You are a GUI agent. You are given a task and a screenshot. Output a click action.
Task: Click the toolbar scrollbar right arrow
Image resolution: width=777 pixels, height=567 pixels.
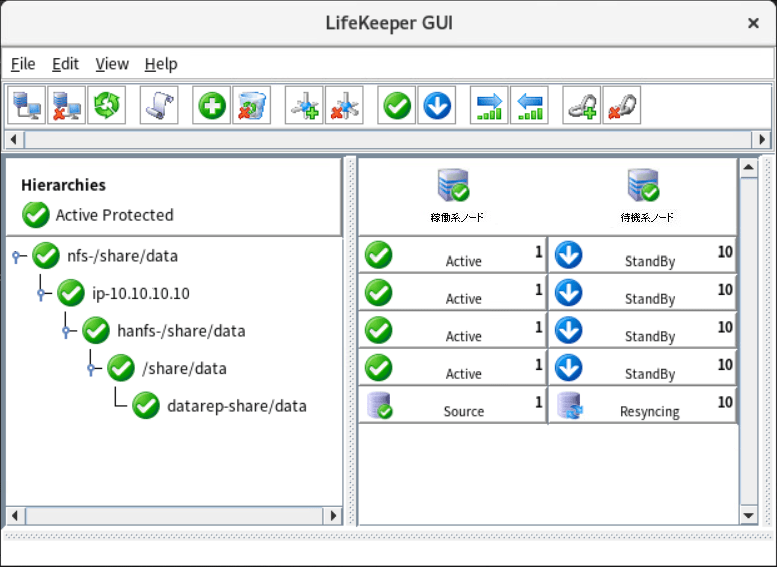point(762,140)
